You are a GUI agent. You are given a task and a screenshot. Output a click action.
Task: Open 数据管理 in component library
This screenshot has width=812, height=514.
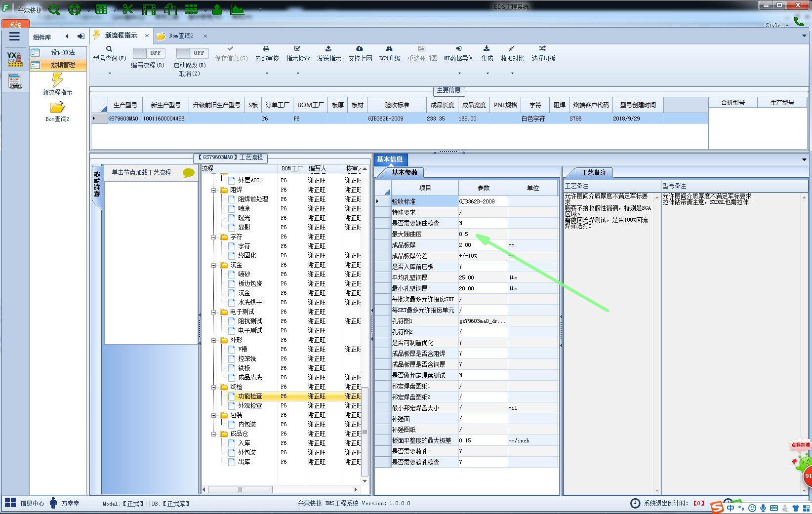click(58, 65)
